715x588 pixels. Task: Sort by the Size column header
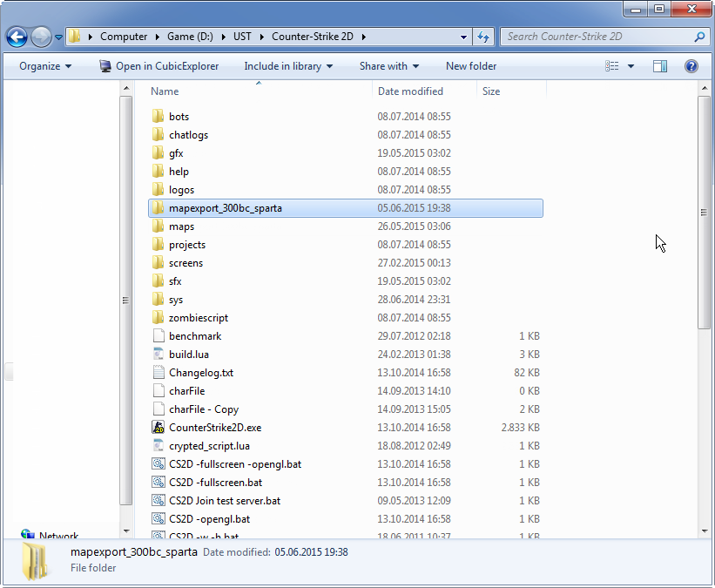click(x=491, y=91)
